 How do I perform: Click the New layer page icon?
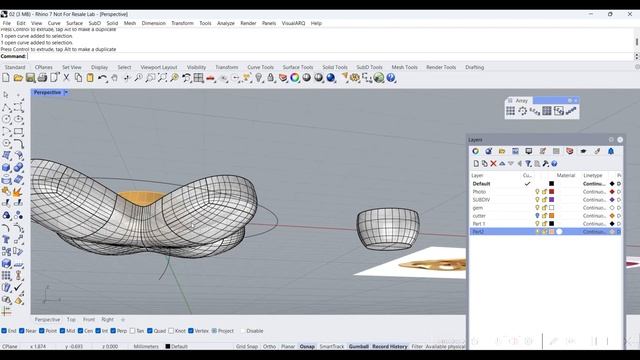coord(476,164)
